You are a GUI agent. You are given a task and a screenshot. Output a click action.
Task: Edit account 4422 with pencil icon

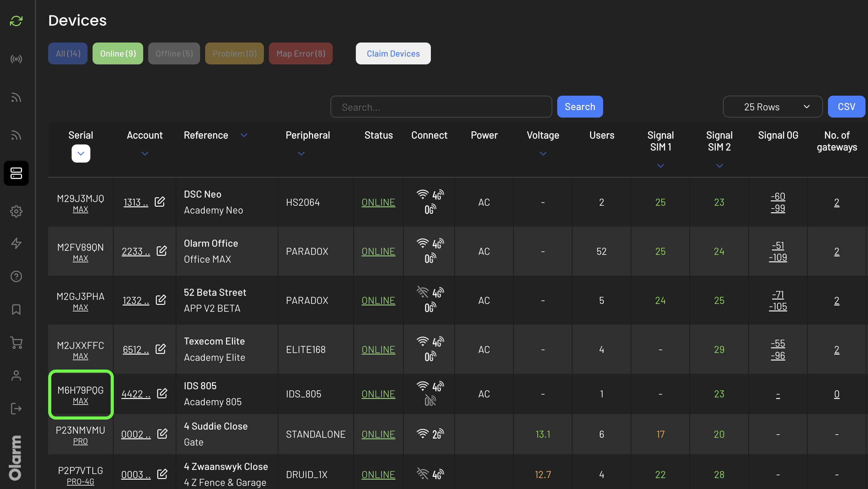coord(162,393)
